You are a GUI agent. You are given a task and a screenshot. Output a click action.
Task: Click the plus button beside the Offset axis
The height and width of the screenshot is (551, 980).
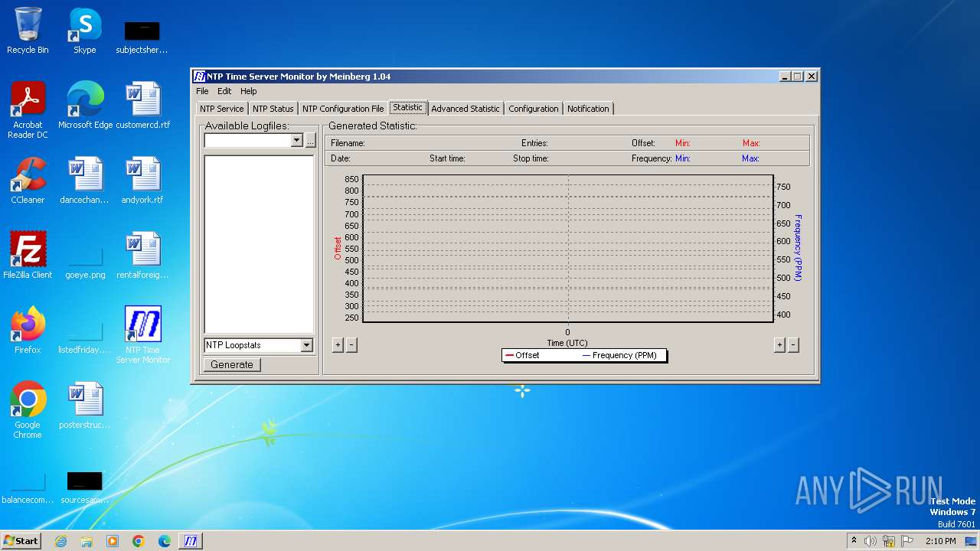coord(338,345)
